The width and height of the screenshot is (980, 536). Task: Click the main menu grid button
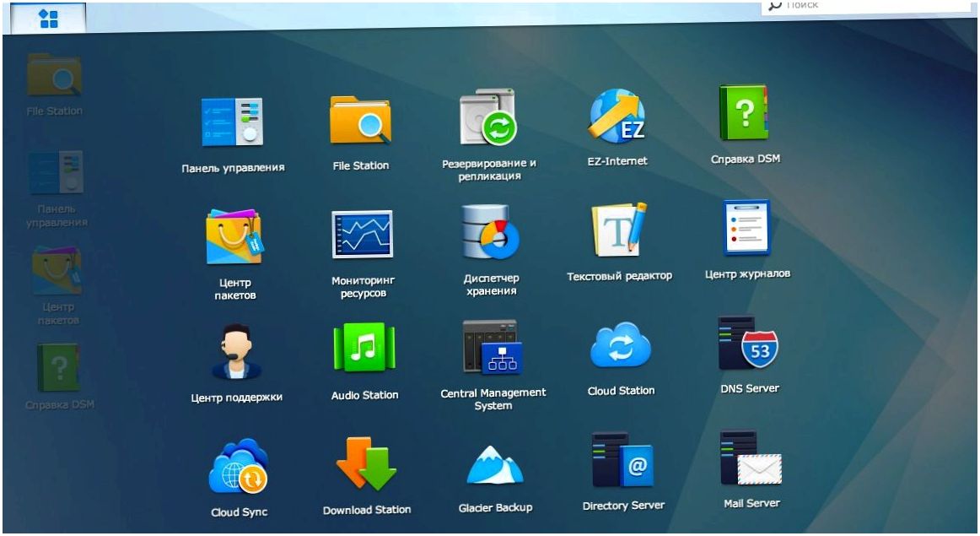[48, 18]
